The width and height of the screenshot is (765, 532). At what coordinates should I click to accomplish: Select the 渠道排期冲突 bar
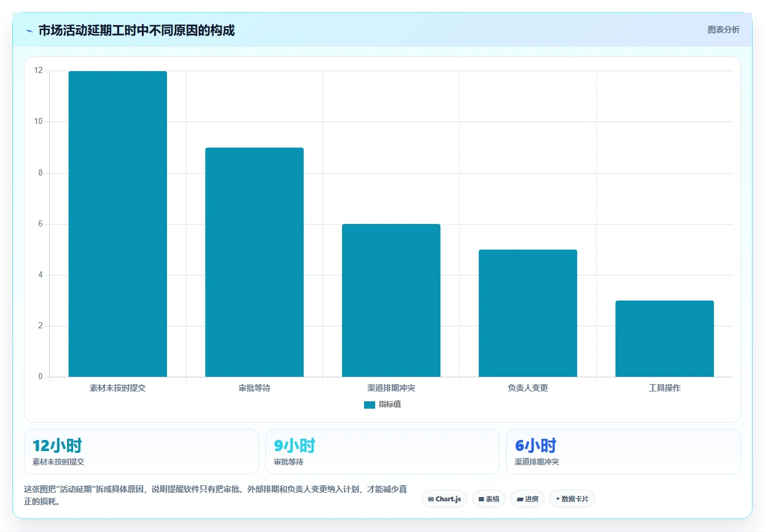point(391,300)
